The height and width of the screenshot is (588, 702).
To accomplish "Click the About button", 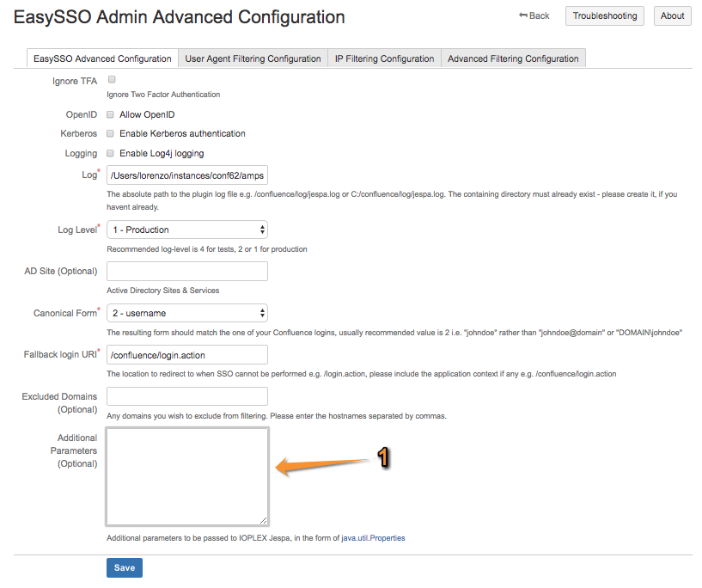I will 672,15.
